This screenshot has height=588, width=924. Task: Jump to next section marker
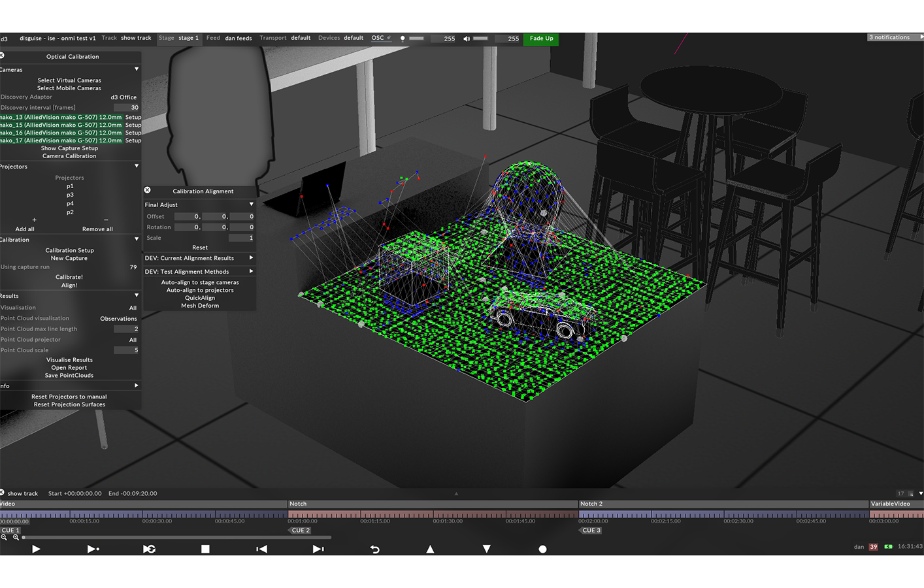[x=318, y=549]
